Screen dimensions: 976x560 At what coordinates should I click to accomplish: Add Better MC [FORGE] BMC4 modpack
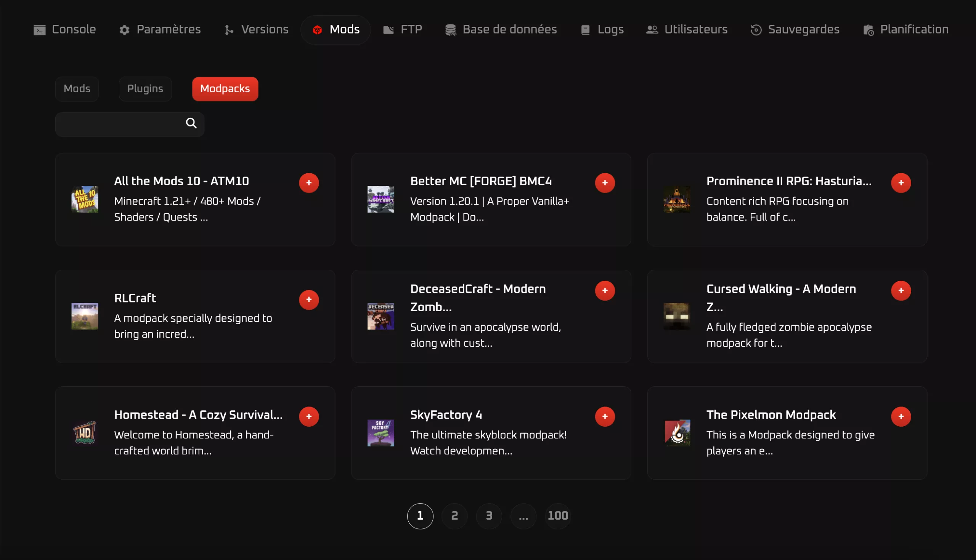(x=605, y=183)
